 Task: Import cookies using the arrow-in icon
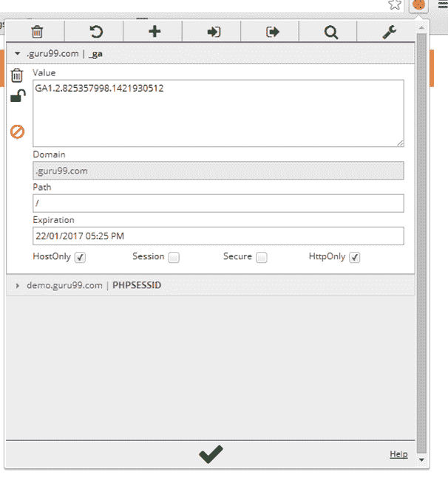[x=214, y=32]
